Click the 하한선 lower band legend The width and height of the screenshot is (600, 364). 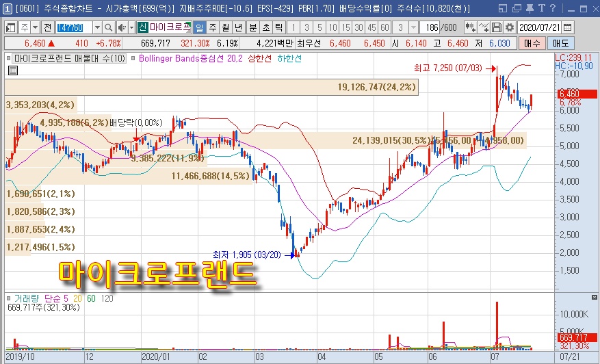click(x=289, y=59)
